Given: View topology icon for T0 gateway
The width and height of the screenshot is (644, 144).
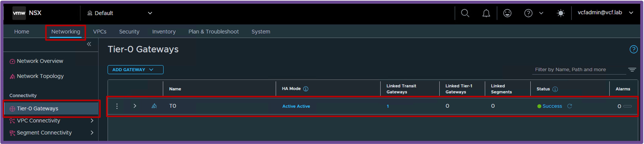Looking at the screenshot, I should 154,106.
